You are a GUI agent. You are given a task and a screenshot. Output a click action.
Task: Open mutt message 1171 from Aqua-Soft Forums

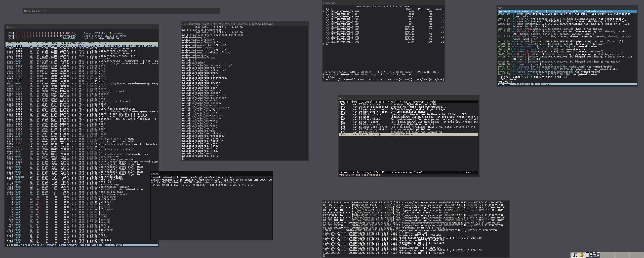coord(409,127)
